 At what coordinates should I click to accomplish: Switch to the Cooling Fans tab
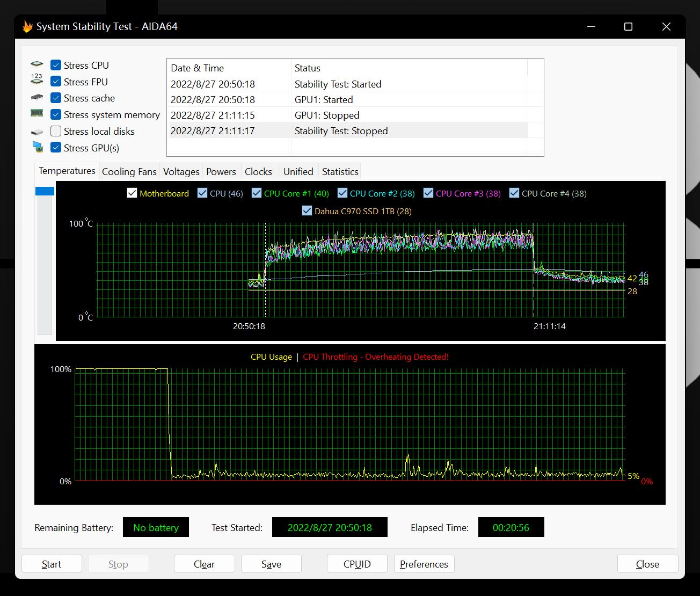pyautogui.click(x=129, y=172)
